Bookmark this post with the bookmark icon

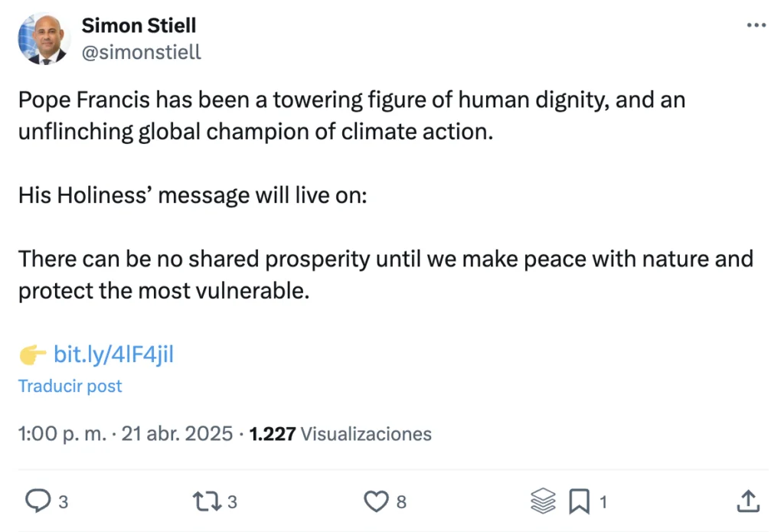tap(580, 501)
